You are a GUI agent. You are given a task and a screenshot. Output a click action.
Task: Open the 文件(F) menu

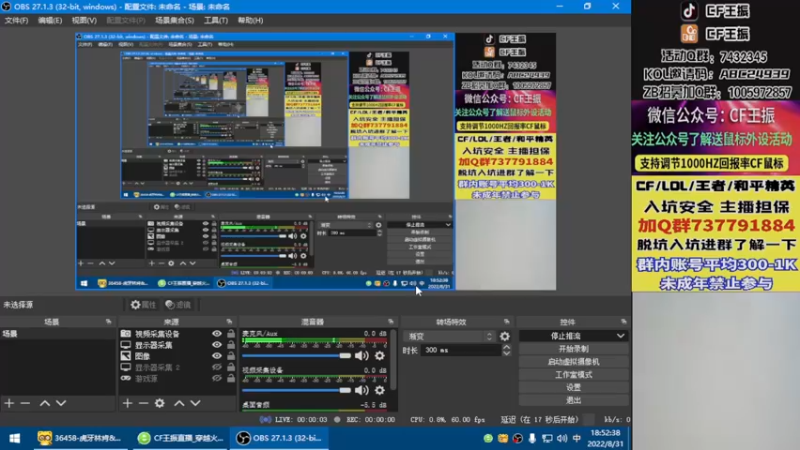[x=16, y=20]
